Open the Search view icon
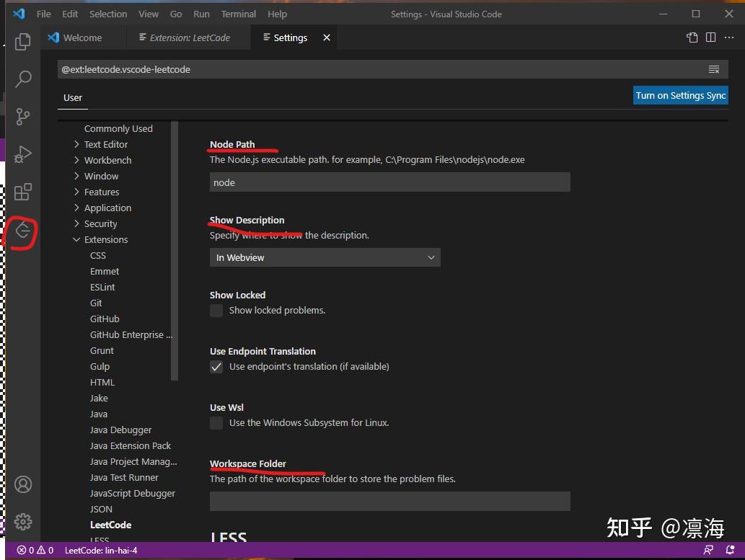745x560 pixels. (x=23, y=79)
